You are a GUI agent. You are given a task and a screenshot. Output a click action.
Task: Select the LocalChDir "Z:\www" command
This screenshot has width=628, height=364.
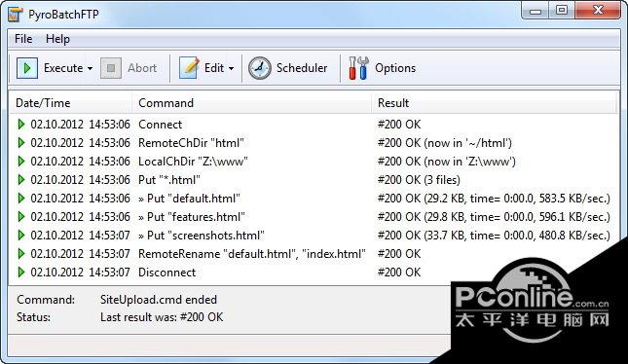pos(193,161)
